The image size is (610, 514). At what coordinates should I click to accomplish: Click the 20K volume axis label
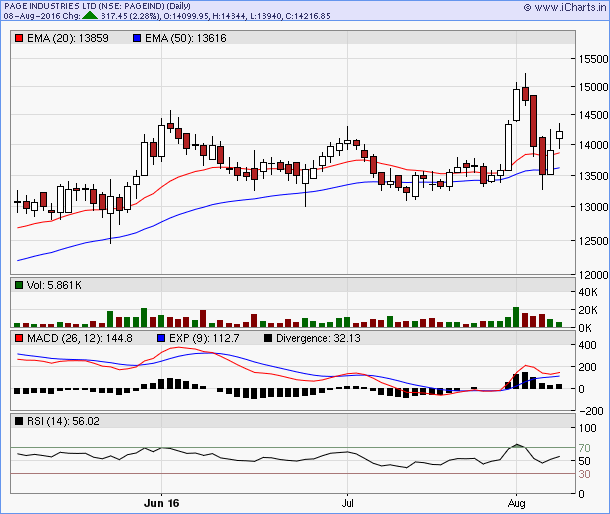(x=588, y=310)
